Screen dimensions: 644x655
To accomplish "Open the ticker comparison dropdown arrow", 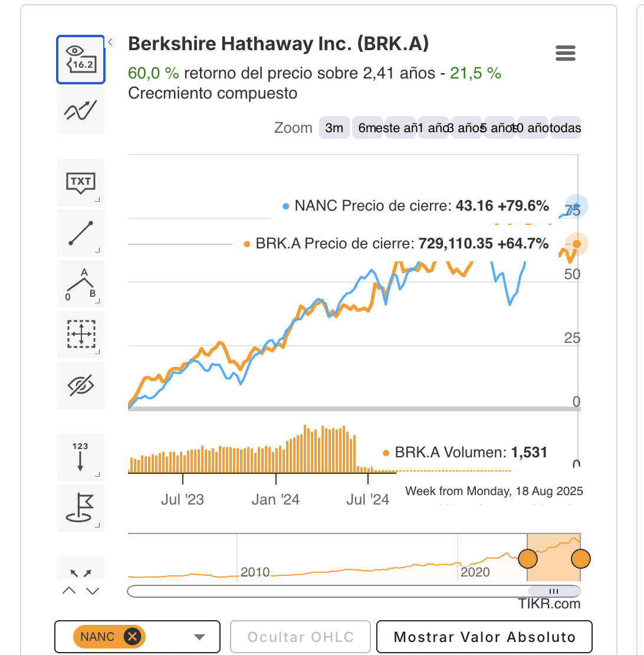I will tap(199, 637).
